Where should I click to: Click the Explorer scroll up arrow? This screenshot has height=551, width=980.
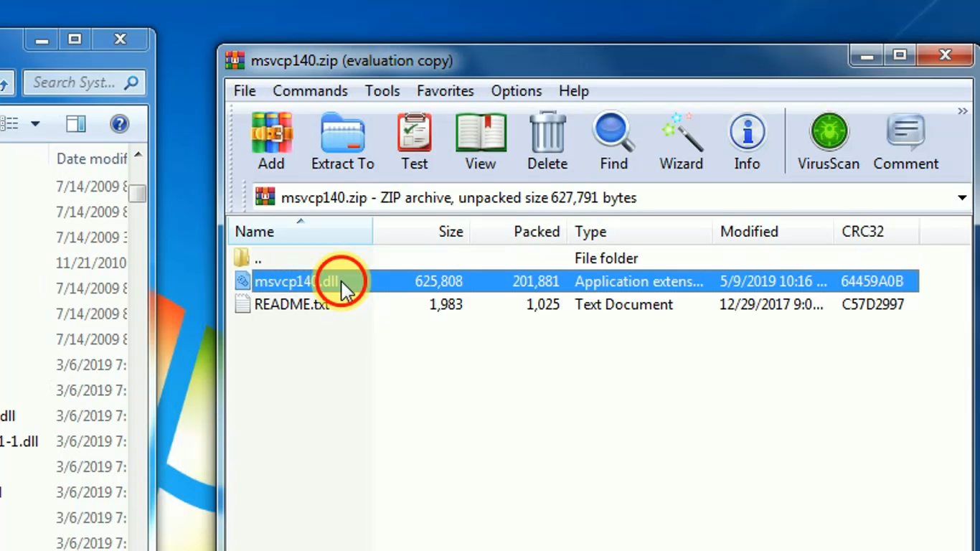tap(138, 155)
